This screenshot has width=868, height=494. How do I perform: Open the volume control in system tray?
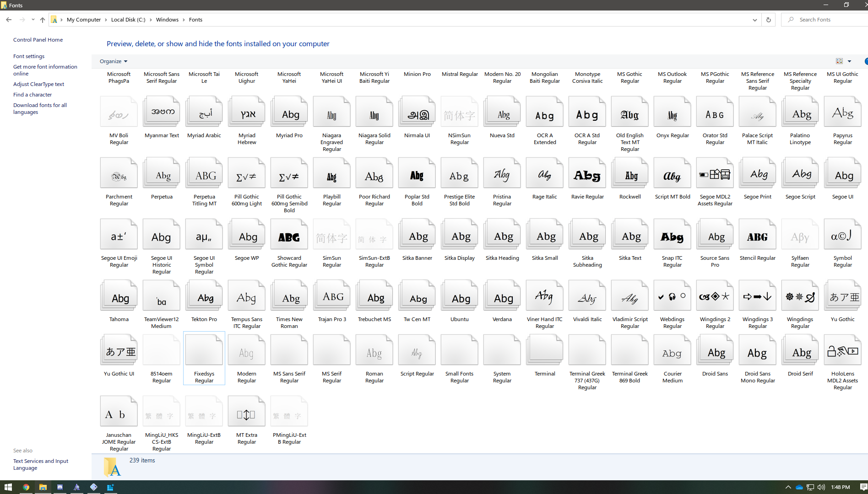[821, 487]
